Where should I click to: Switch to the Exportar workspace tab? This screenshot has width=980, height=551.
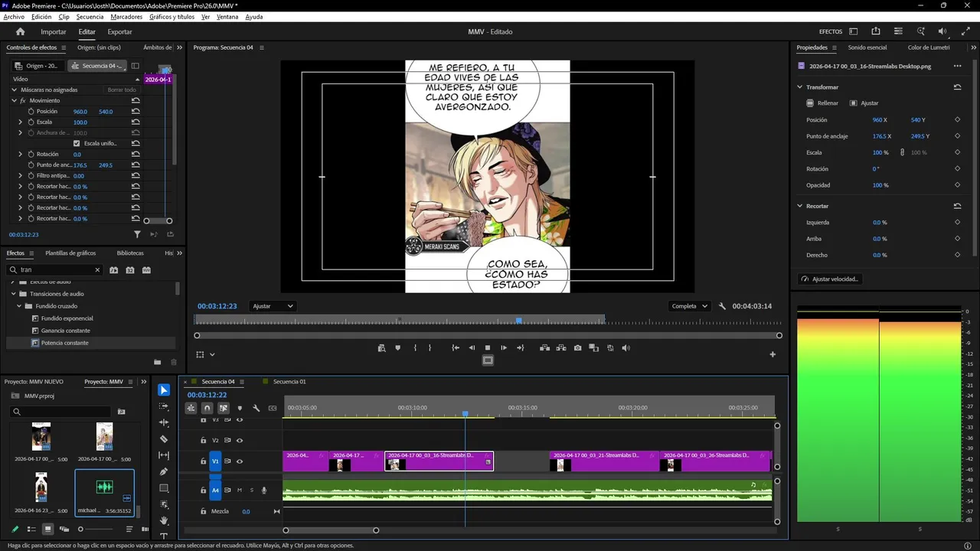click(x=119, y=32)
